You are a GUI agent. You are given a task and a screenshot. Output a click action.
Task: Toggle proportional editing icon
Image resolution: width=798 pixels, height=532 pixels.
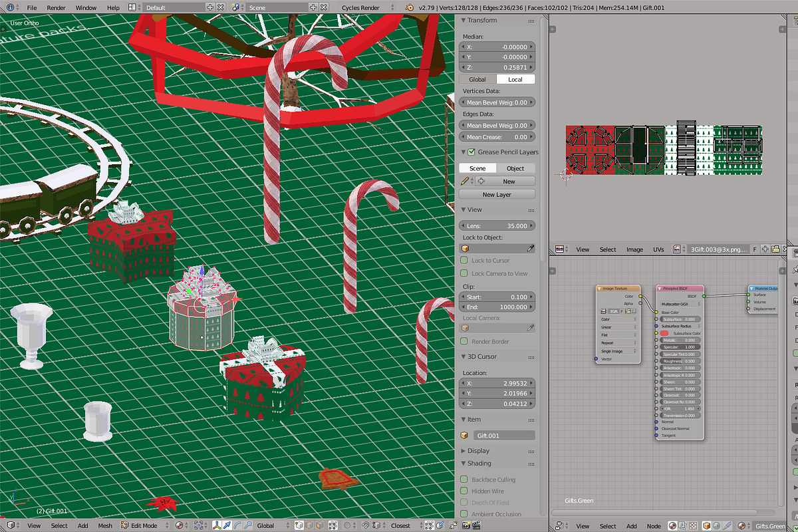[350, 525]
